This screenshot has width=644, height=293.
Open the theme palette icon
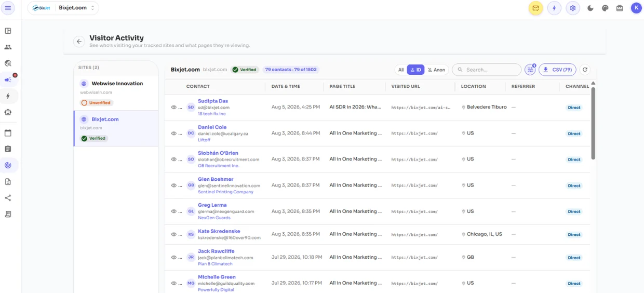point(605,8)
